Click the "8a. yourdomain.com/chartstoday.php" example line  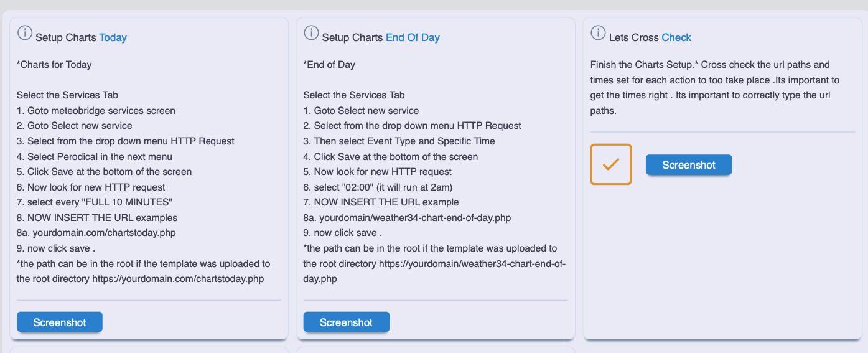pos(96,233)
